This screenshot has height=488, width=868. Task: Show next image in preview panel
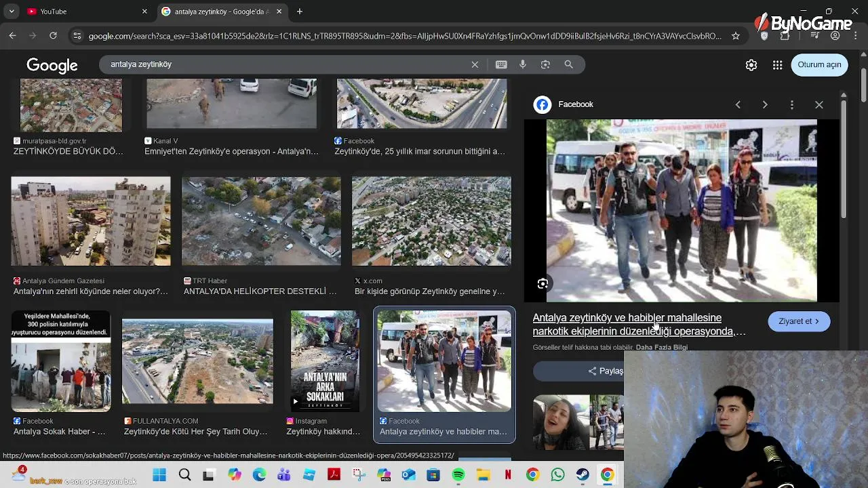tap(765, 104)
